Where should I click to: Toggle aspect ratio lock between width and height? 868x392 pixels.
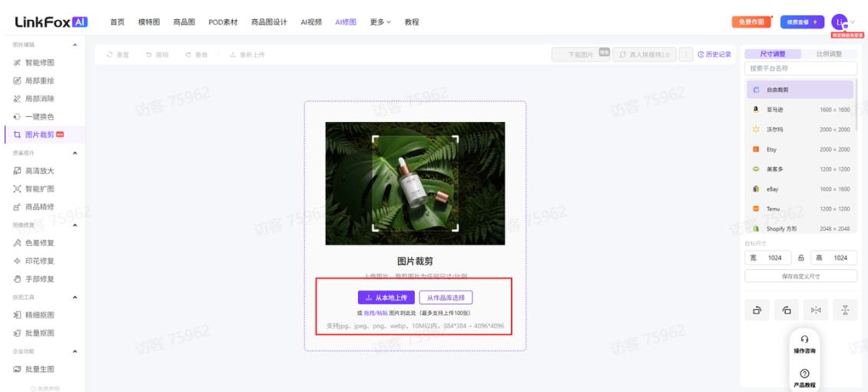(x=801, y=258)
